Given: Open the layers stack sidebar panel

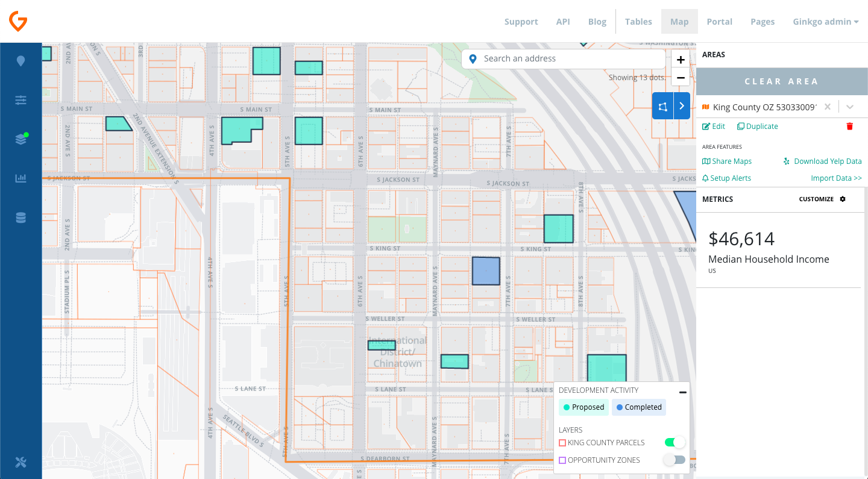Looking at the screenshot, I should coord(21,139).
